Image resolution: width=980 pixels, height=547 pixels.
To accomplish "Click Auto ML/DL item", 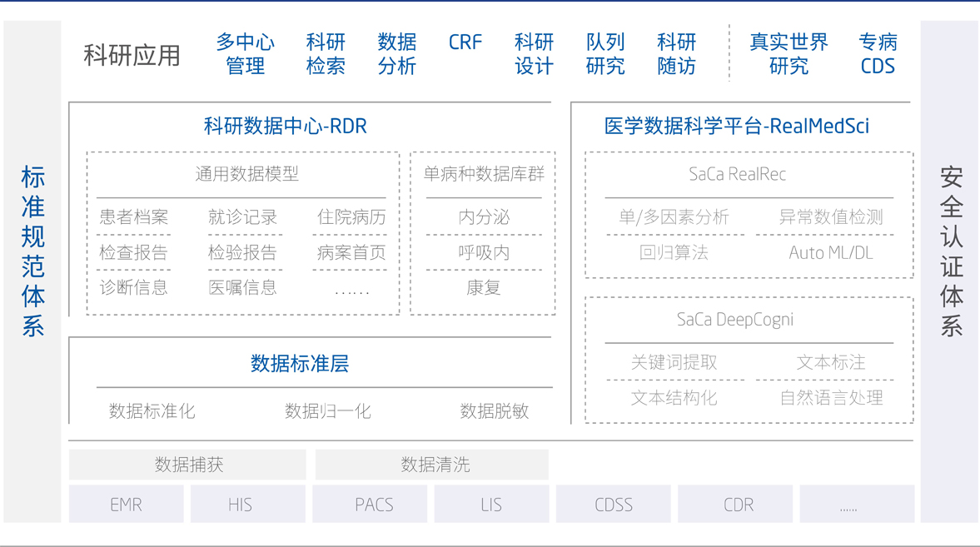I will (x=831, y=252).
